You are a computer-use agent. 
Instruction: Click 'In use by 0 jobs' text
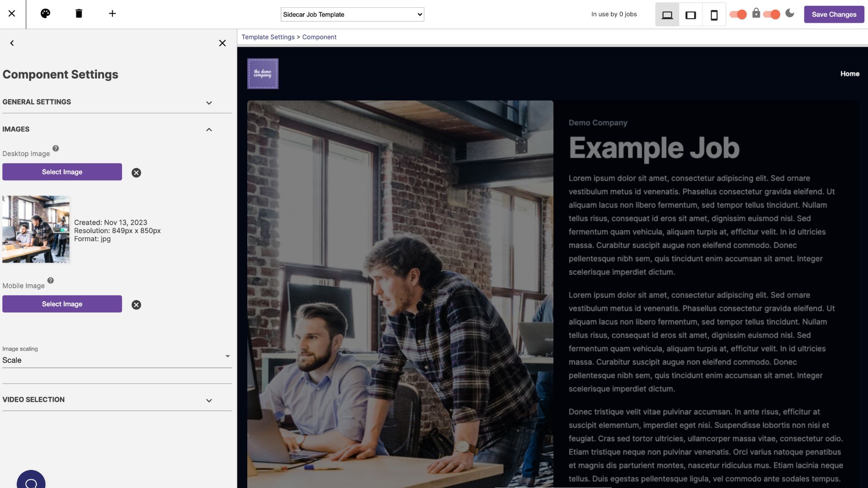pyautogui.click(x=614, y=14)
